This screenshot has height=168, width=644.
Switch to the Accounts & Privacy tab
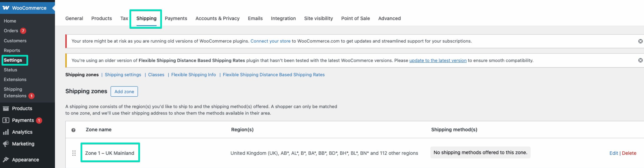pyautogui.click(x=217, y=18)
